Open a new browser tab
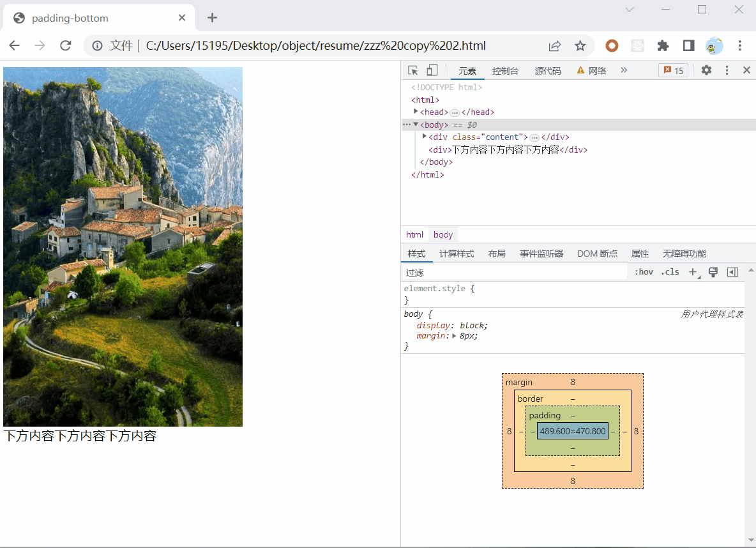The image size is (756, 548). point(212,18)
